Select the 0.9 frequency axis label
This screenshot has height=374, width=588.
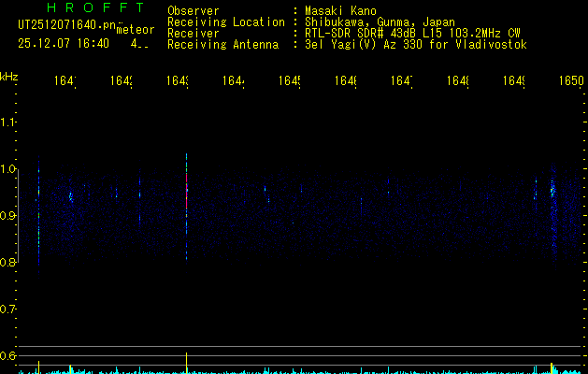(8, 216)
